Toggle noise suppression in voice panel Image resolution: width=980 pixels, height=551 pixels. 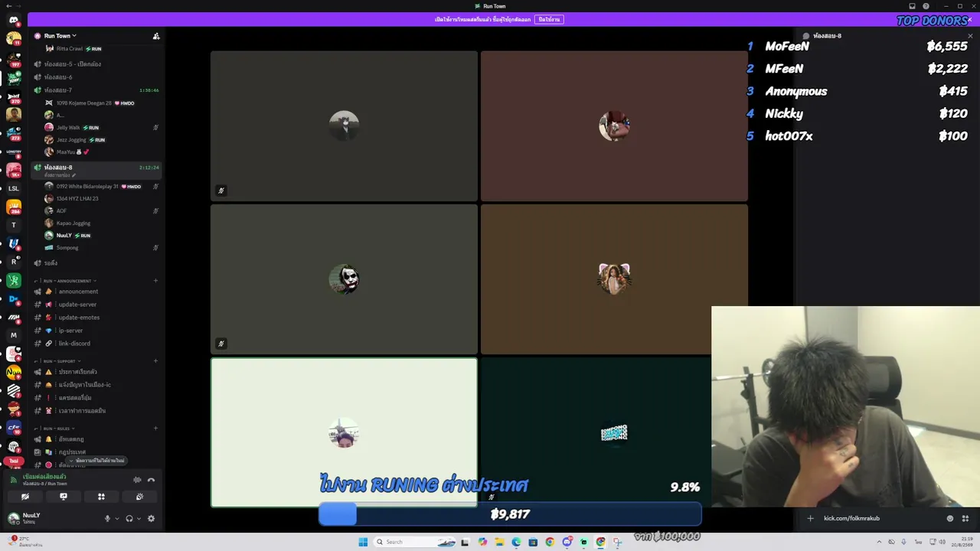pos(137,480)
